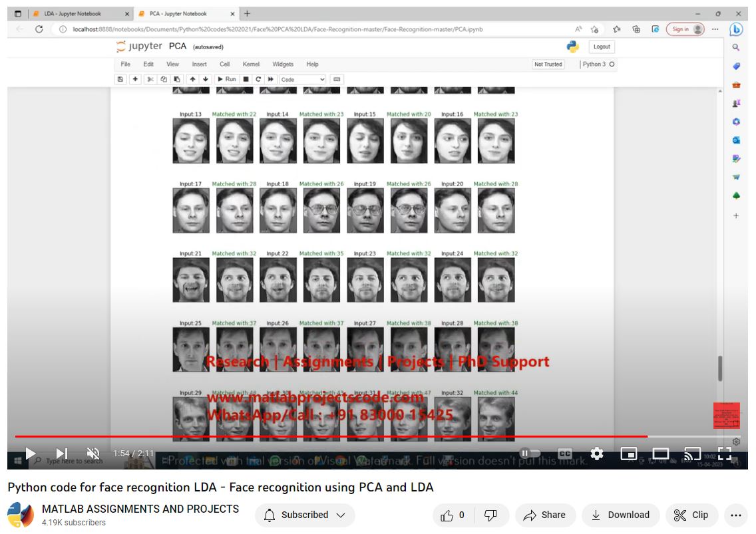
Task: Click the Share button
Action: click(544, 515)
